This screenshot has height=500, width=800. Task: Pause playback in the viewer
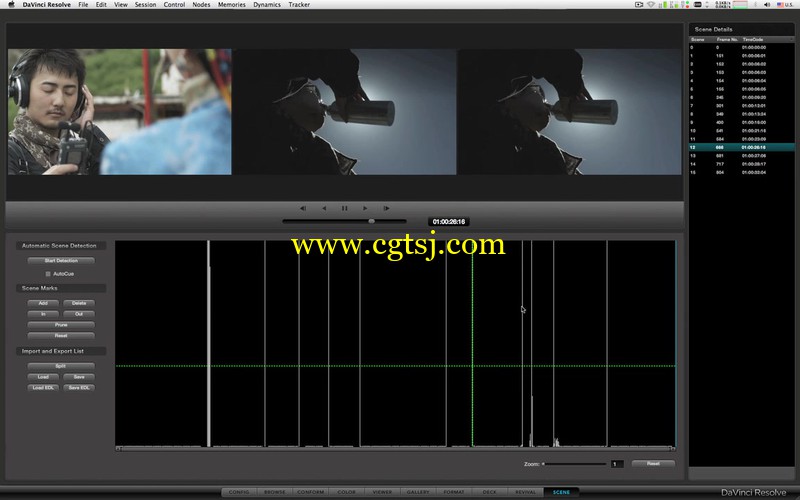click(x=344, y=208)
